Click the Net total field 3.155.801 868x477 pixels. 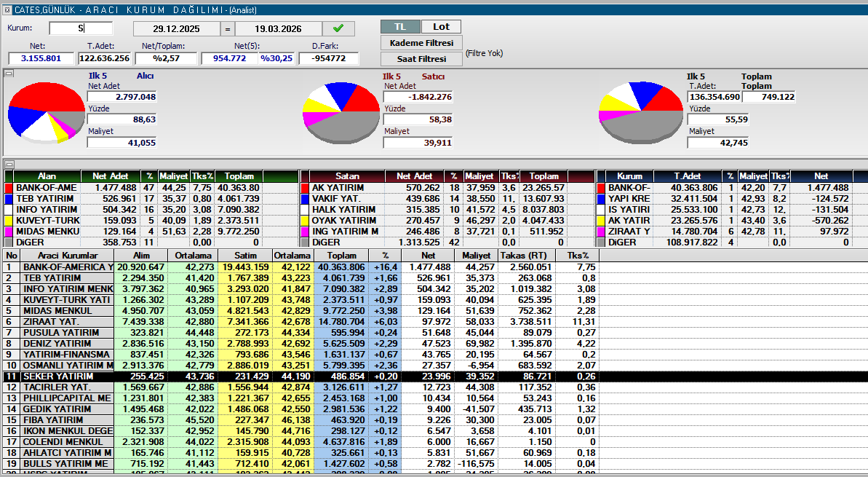click(41, 58)
